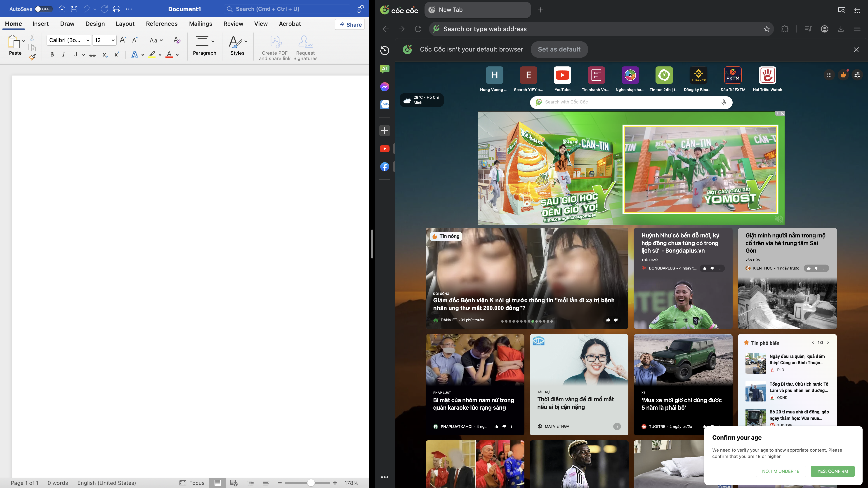Clear all formatting with the eraser A icon

pos(177,40)
